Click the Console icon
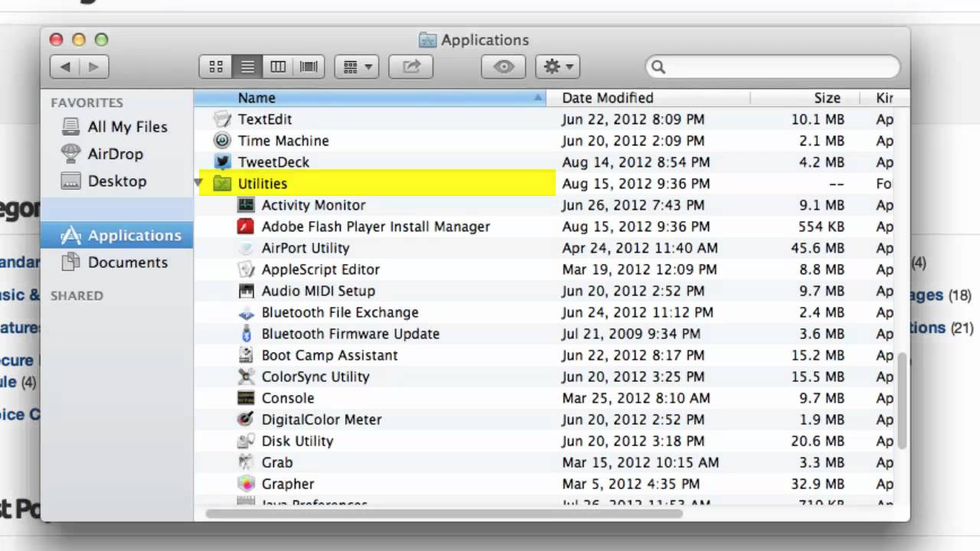 pos(246,398)
